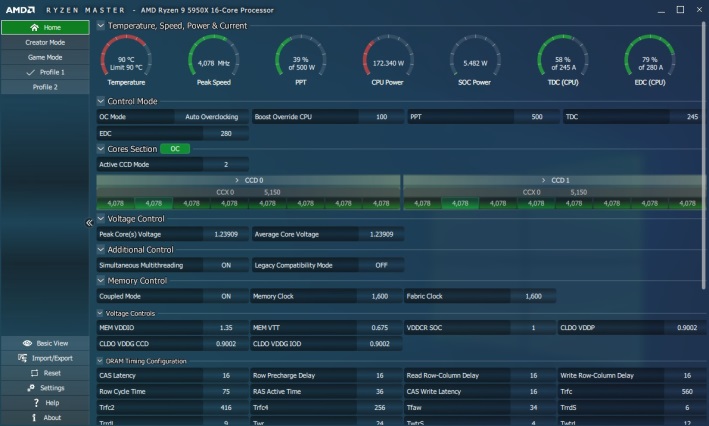
Task: Switch to Game Mode profile
Action: point(45,57)
